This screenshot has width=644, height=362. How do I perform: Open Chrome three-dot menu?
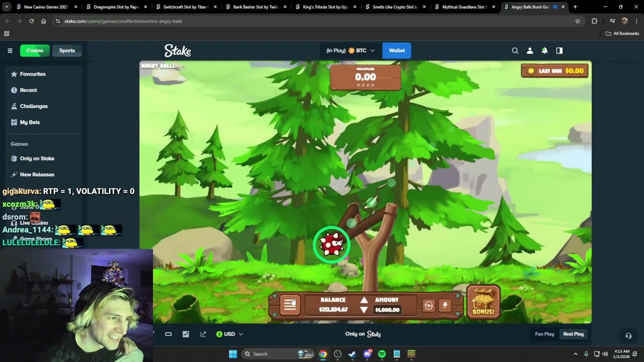point(637,21)
